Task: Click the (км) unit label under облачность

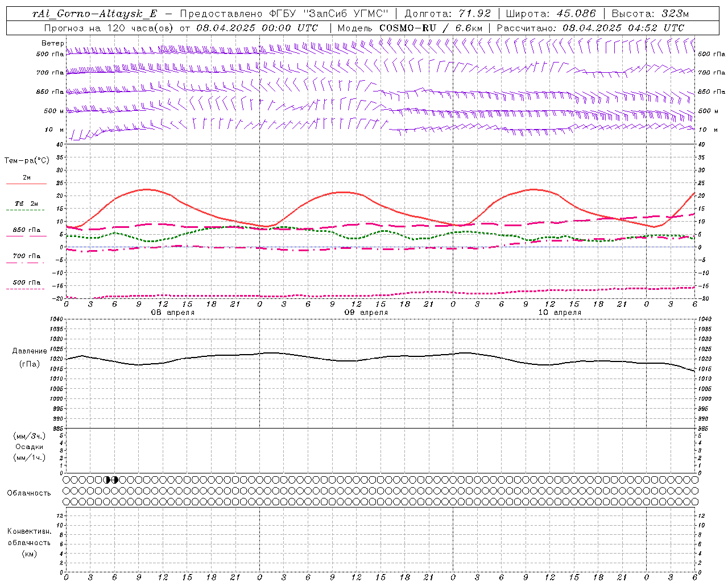Action: (29, 554)
